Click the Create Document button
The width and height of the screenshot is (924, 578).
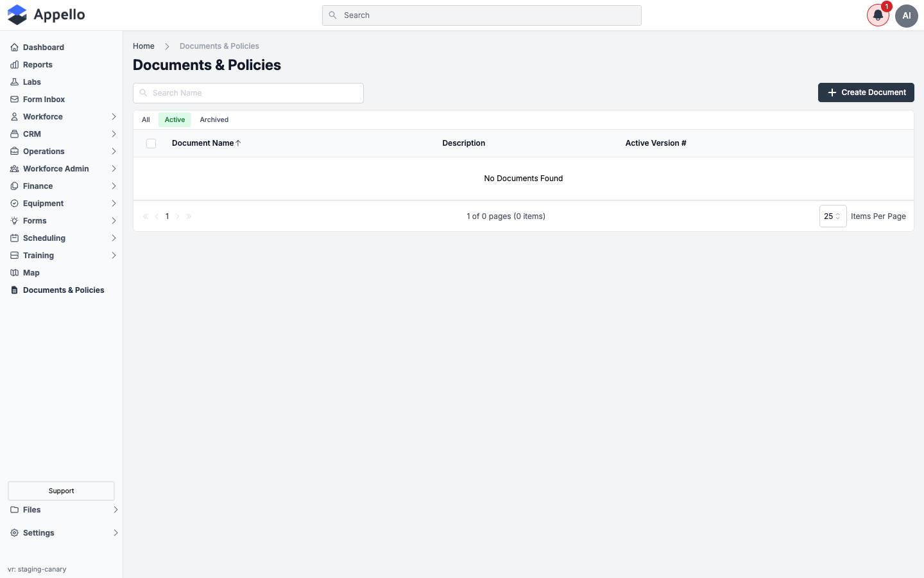[x=866, y=92]
